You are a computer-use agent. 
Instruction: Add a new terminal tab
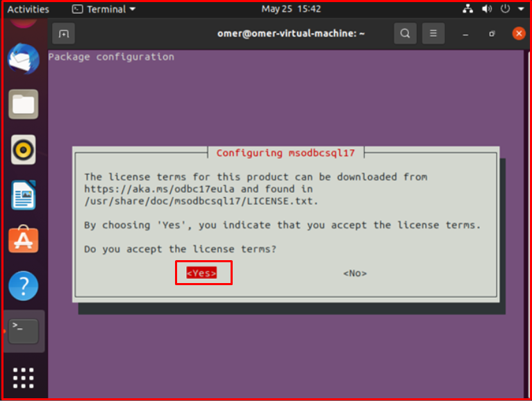[x=63, y=33]
